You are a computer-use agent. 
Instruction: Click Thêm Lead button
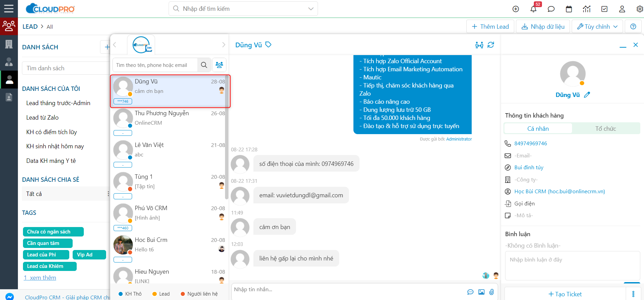tap(490, 26)
